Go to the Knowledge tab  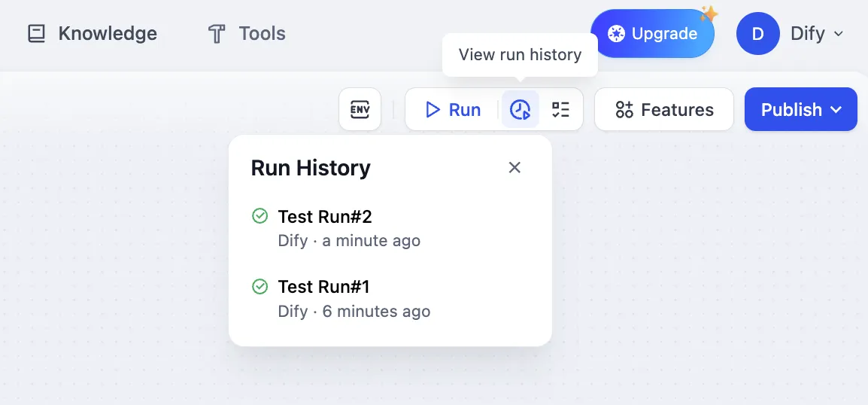point(108,34)
